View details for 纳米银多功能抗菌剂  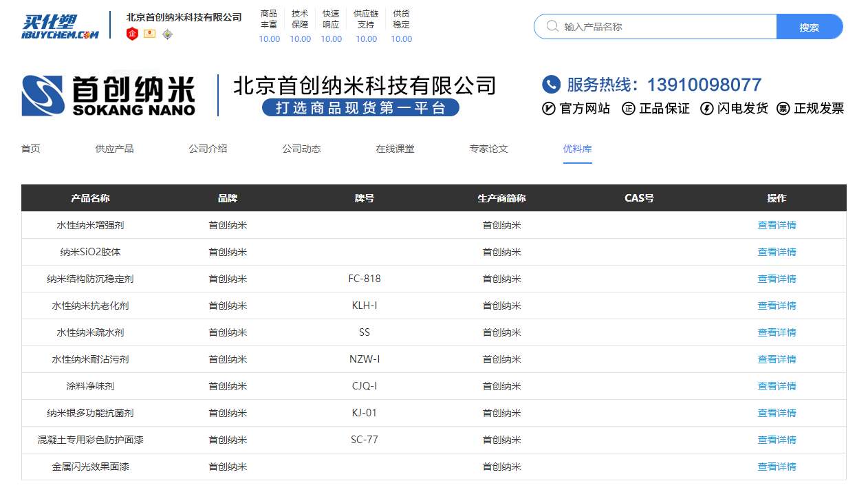point(777,413)
